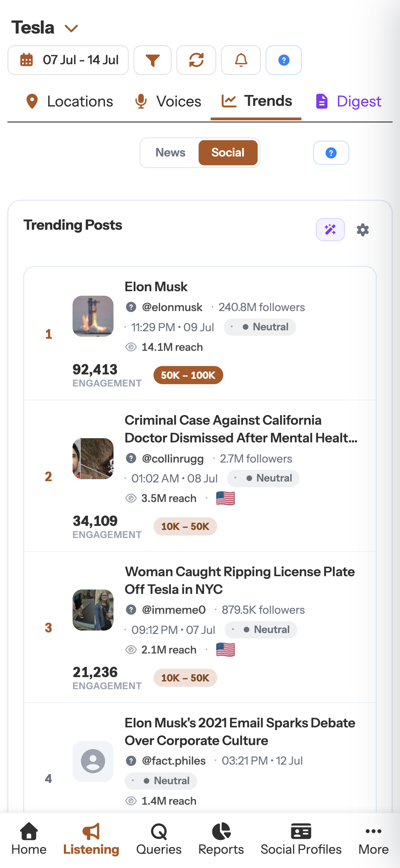
Task: Click the 10K – 50K badge on @collinrugg post
Action: 185,526
